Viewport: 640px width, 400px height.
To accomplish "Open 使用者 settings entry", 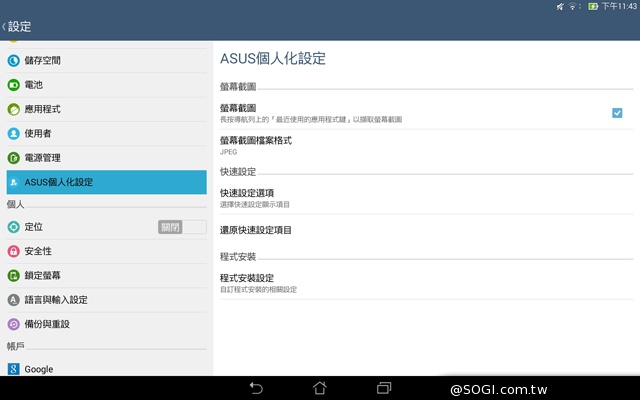I will pos(107,133).
